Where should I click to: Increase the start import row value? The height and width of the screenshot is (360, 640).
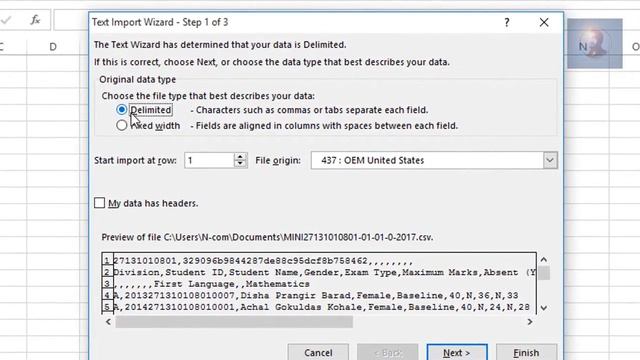240,156
